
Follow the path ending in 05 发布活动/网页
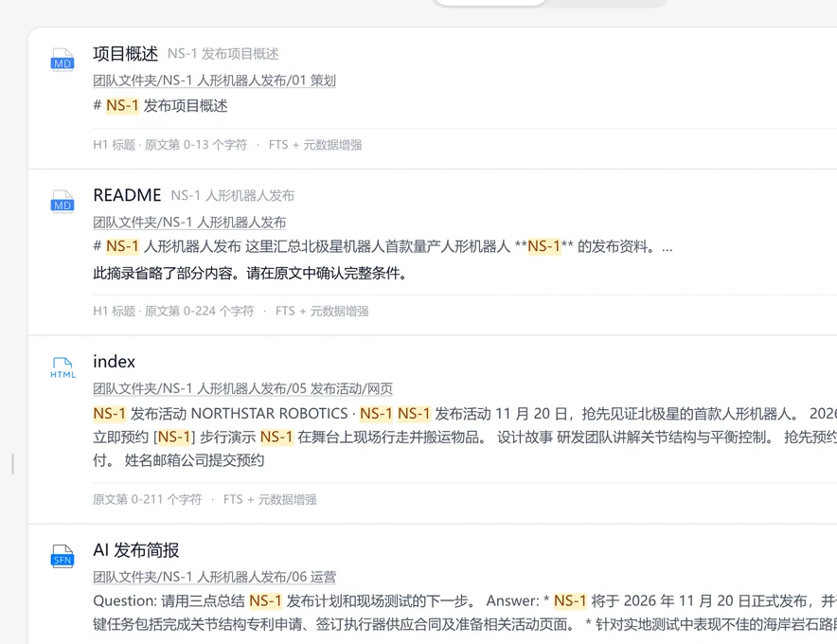[x=243, y=388]
